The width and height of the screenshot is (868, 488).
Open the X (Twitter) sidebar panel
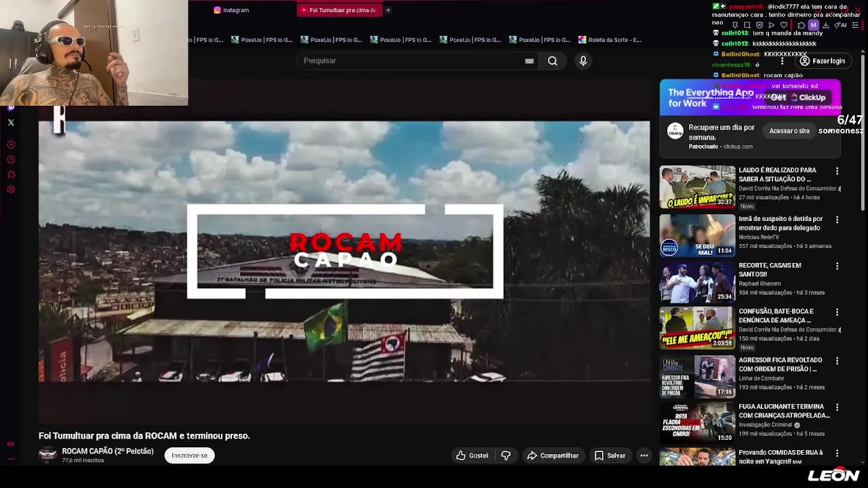click(x=11, y=123)
